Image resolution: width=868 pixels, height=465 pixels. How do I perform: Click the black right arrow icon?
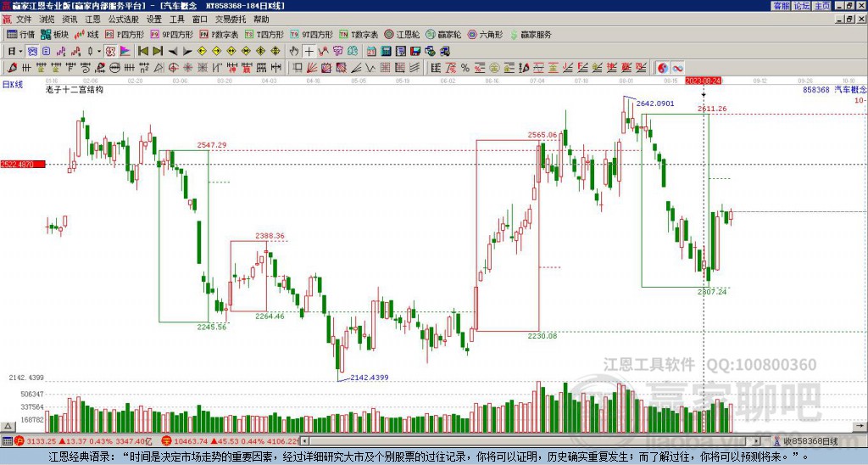pyautogui.click(x=187, y=52)
